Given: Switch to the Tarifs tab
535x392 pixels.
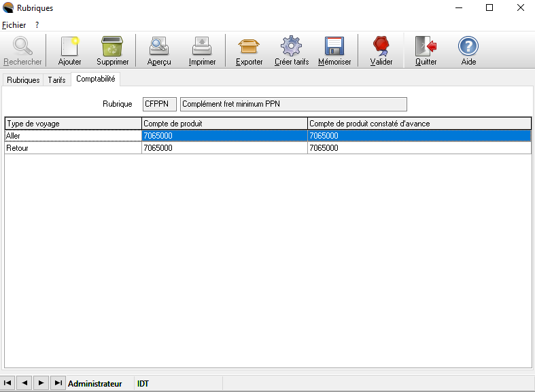Looking at the screenshot, I should pos(57,80).
